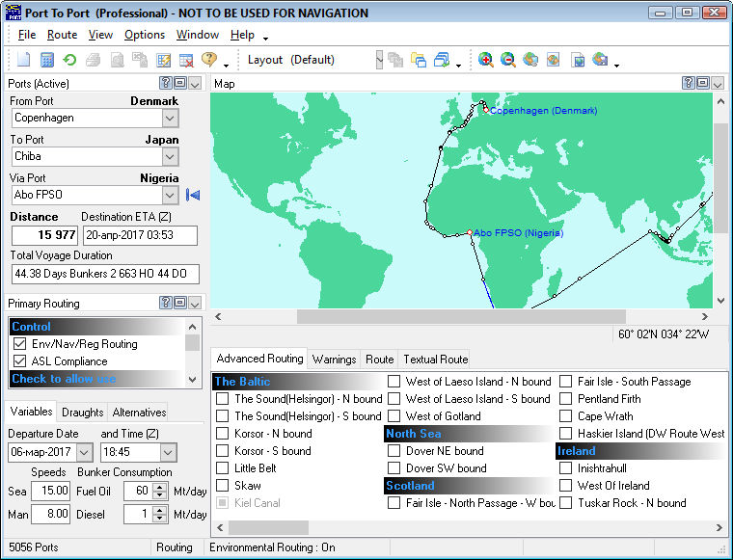Viewport: 733px width, 560px height.
Task: Open the help question mark bubble icon
Action: pos(208,60)
